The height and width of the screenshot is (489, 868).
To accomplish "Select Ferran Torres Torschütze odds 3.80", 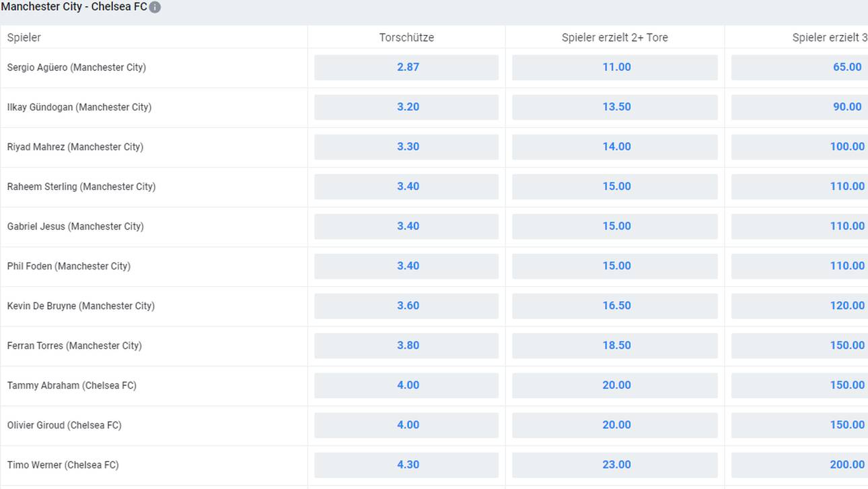I will pyautogui.click(x=406, y=346).
